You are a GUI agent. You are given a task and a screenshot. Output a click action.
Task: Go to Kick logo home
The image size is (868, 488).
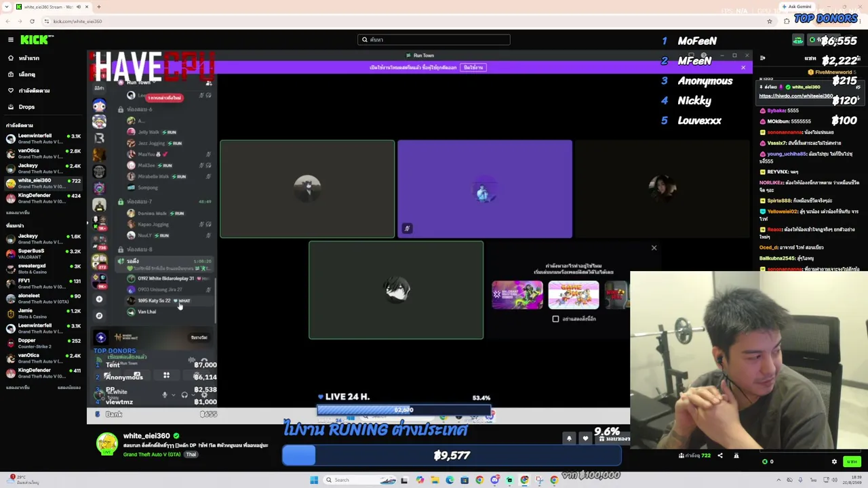[x=34, y=40]
